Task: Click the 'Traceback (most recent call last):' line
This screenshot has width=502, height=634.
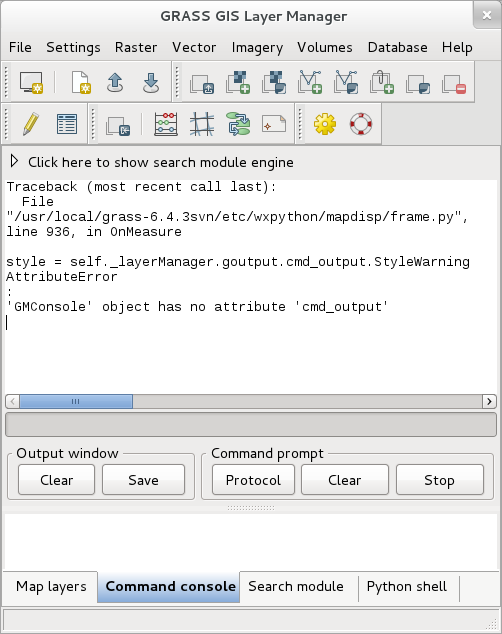Action: [141, 187]
